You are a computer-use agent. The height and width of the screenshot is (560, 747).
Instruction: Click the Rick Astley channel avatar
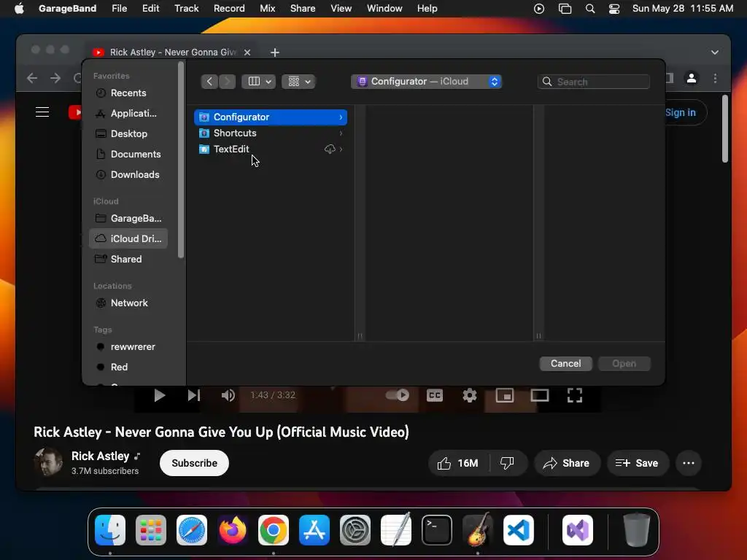coord(48,462)
